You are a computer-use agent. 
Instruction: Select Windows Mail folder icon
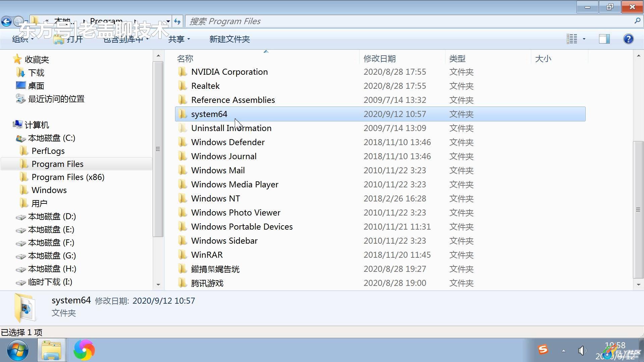182,170
